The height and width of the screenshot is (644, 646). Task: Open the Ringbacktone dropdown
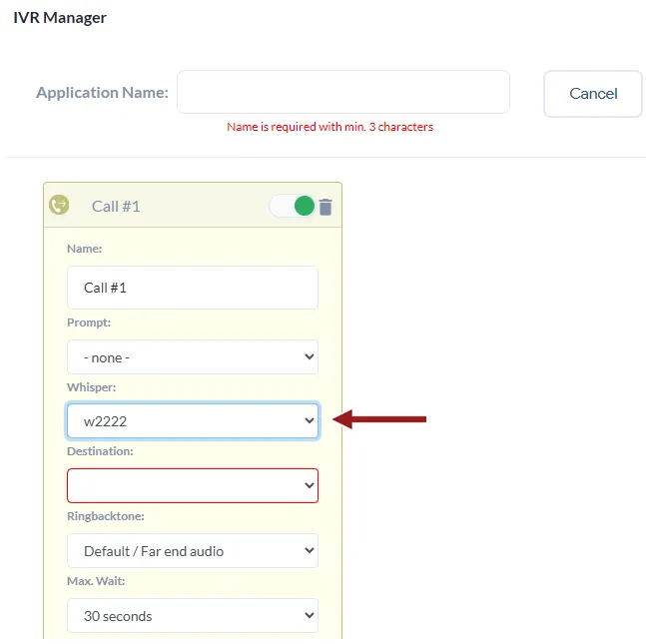pyautogui.click(x=192, y=551)
